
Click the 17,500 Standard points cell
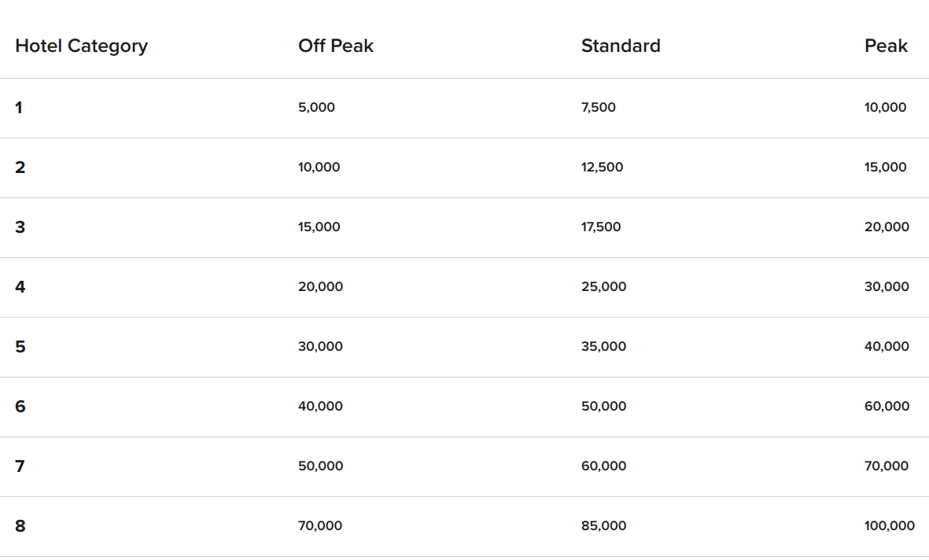pyautogui.click(x=601, y=227)
